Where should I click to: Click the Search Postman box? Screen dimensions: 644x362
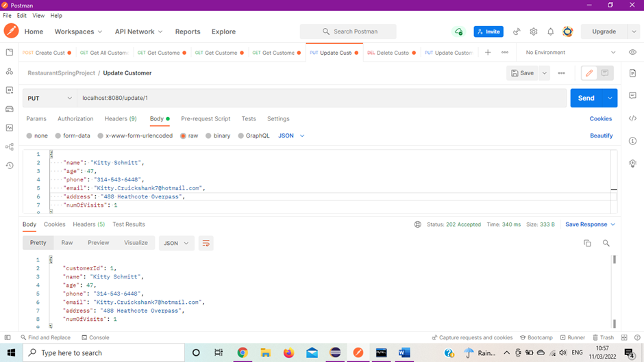pos(348,31)
